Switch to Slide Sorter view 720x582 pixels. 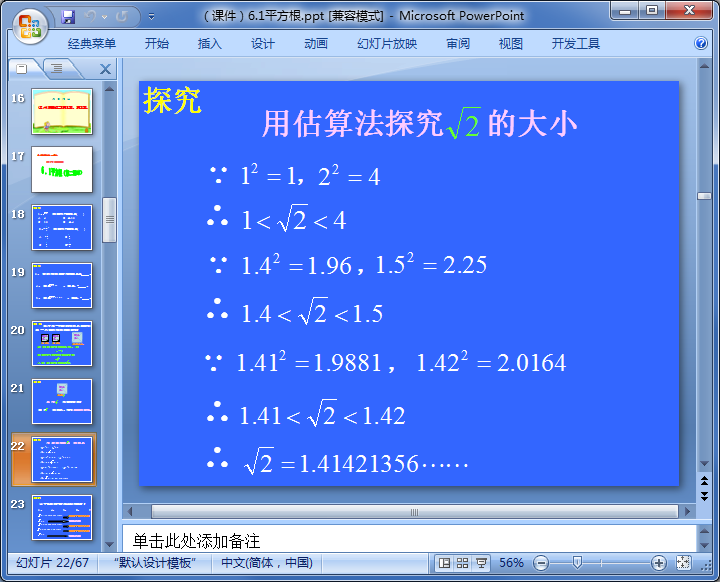[x=463, y=563]
